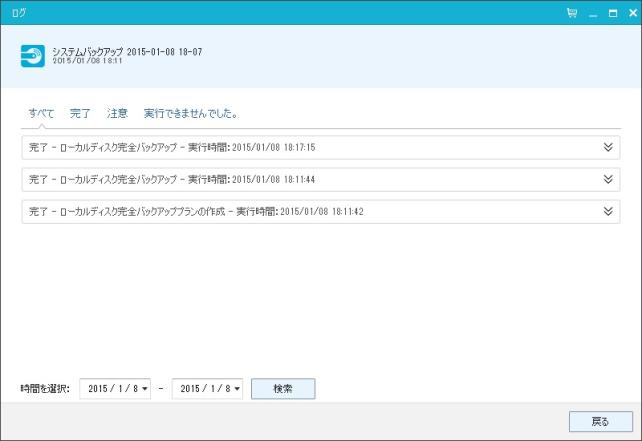Screen dimensions: 642x441
Task: Open the end date dropdown picker
Action: [x=237, y=389]
